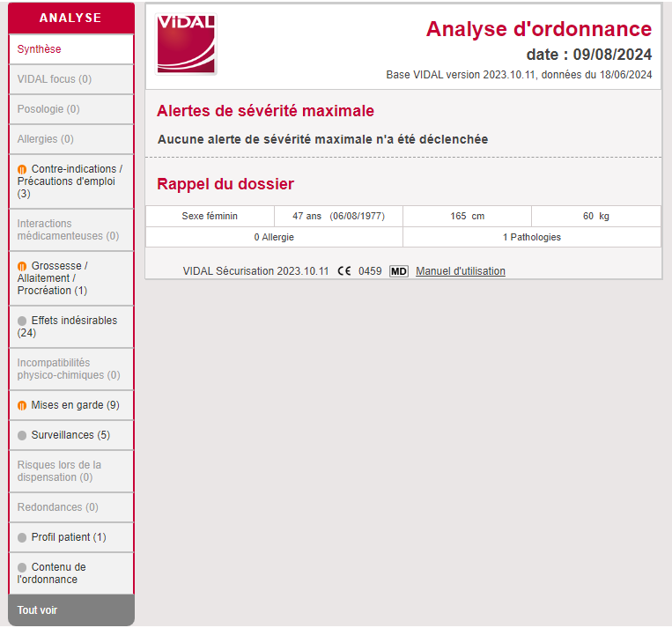Click the 1 Pathologies cell
Viewport: 672px width, 628px height.
coord(531,237)
